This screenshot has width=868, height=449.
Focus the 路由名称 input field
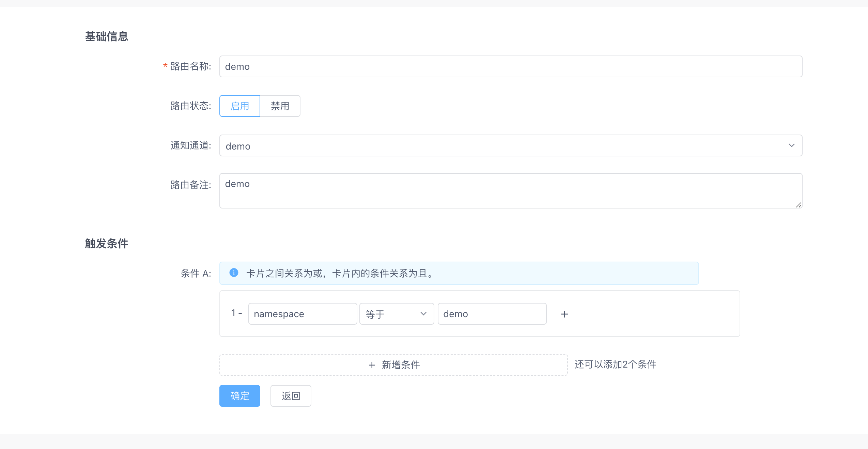pyautogui.click(x=510, y=66)
